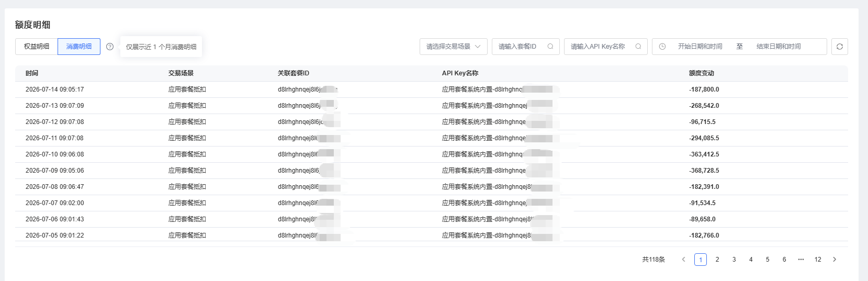
Task: Jump to last page 12
Action: pyautogui.click(x=818, y=260)
